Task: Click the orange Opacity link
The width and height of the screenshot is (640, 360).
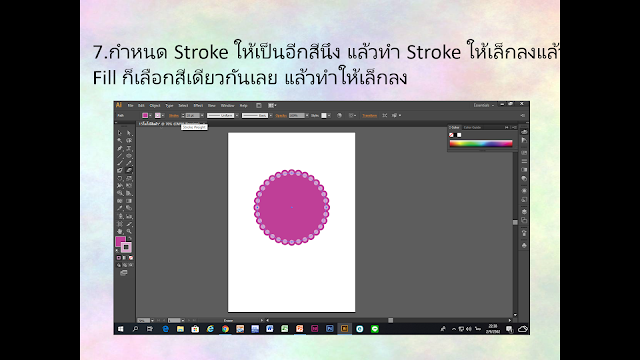Action: [x=281, y=116]
